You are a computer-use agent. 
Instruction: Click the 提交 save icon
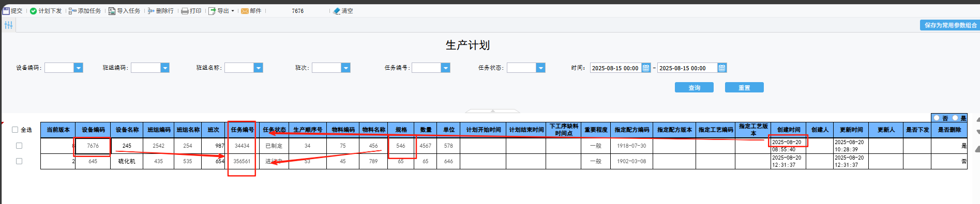point(6,11)
